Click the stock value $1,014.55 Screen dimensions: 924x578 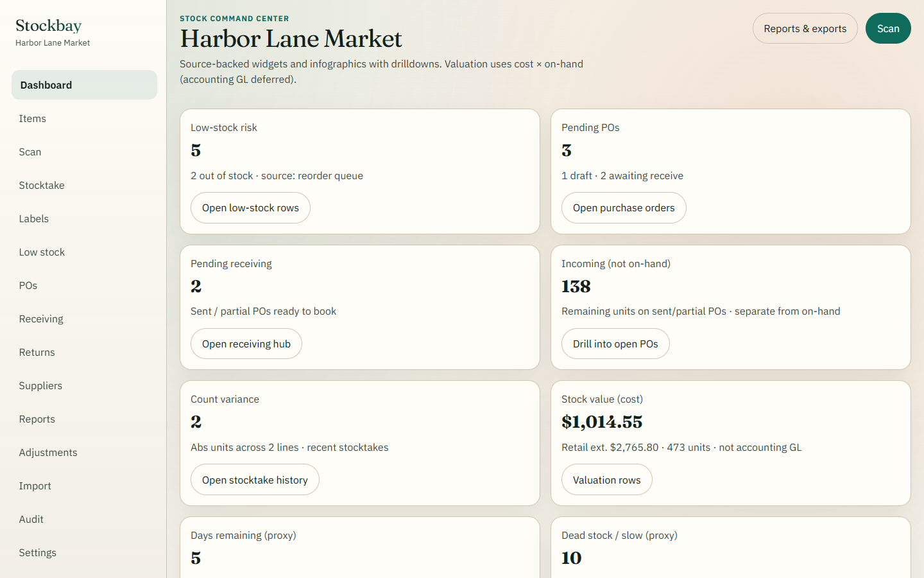click(602, 422)
